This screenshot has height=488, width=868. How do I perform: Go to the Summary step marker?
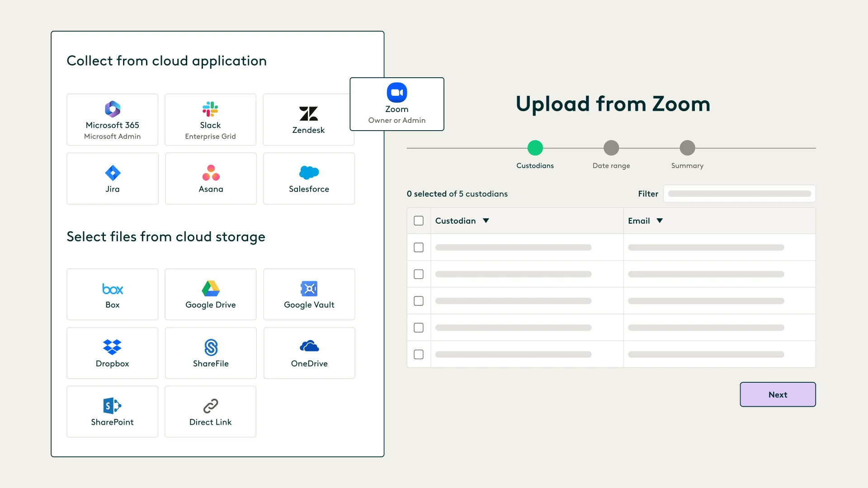[687, 148]
